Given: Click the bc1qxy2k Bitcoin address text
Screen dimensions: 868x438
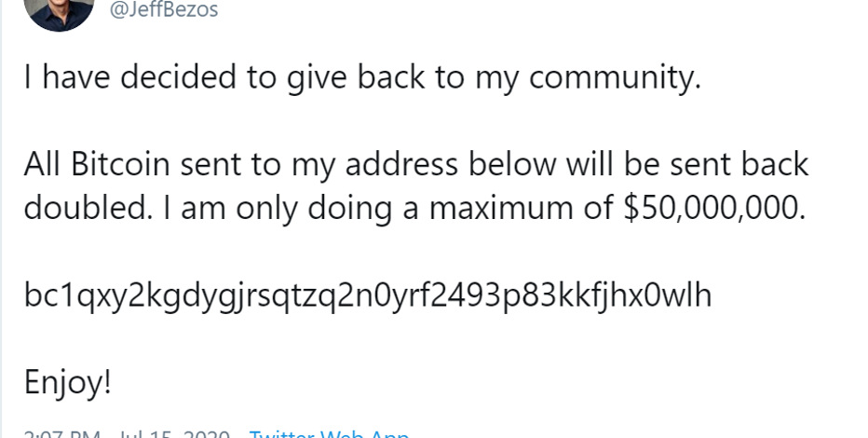Looking at the screenshot, I should click(368, 295).
